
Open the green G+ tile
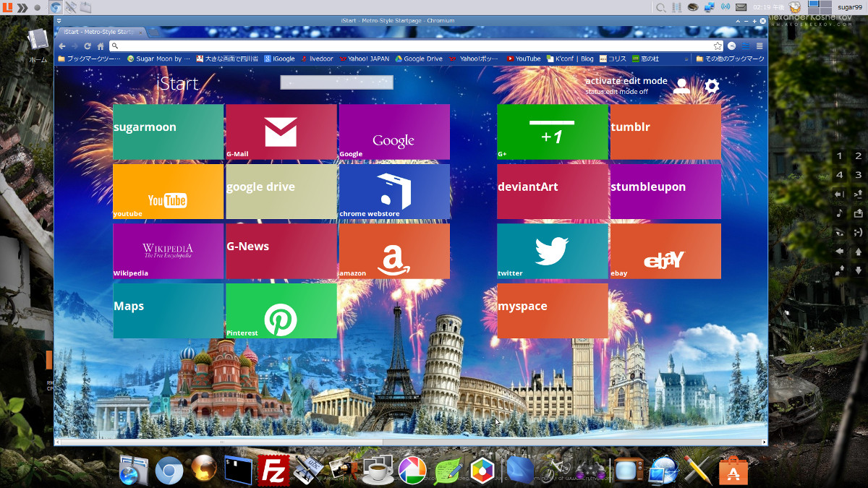[x=553, y=132]
